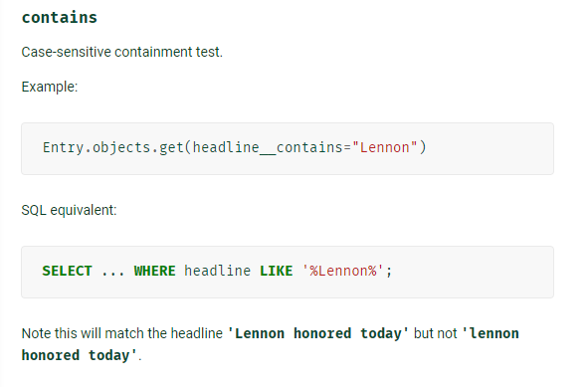Click inside the Entry.objects.get code block
The height and width of the screenshot is (387, 588).
coord(288,148)
